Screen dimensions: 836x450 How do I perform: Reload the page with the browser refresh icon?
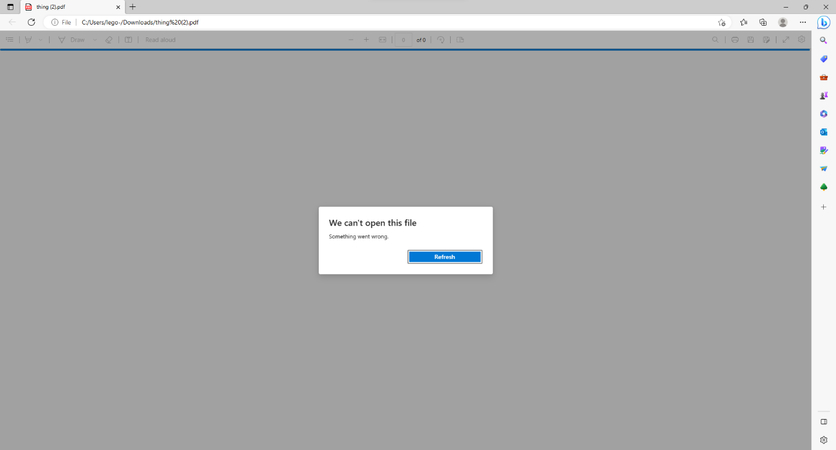coord(31,22)
